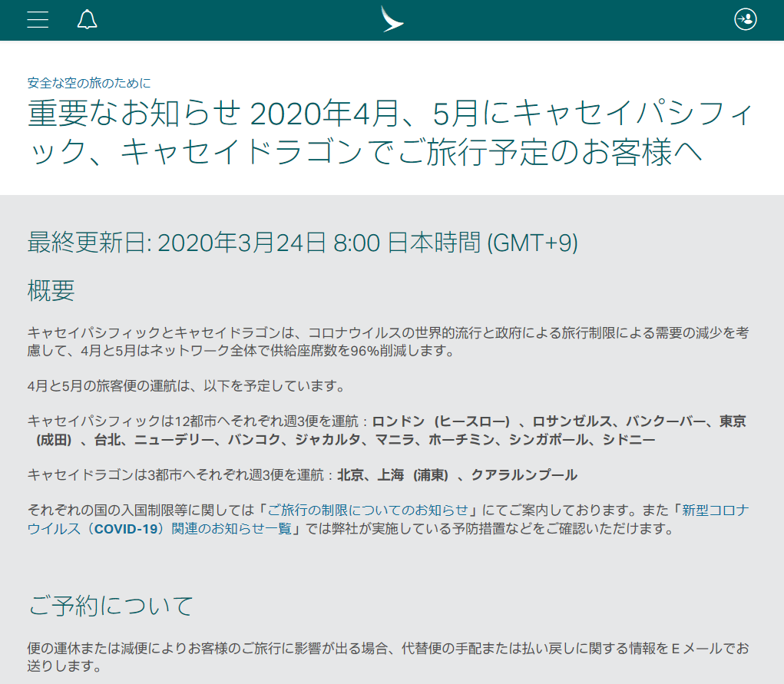The width and height of the screenshot is (784, 684).
Task: Click the ご予約について section heading
Action: click(111, 606)
